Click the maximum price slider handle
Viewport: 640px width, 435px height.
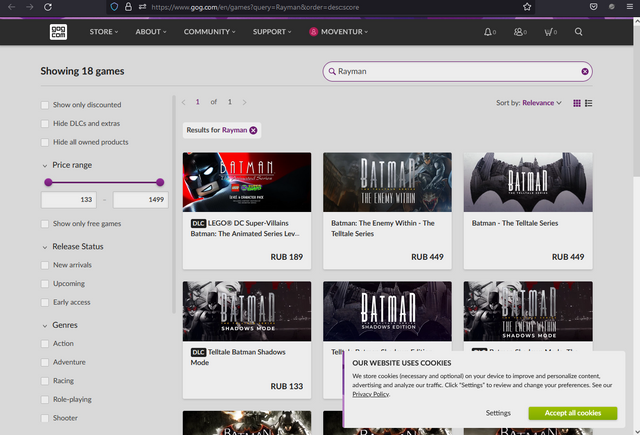[160, 182]
